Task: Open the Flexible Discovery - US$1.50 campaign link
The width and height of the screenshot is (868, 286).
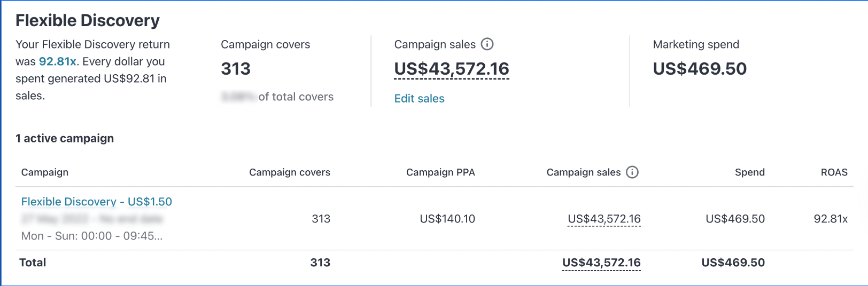Action: pos(96,202)
